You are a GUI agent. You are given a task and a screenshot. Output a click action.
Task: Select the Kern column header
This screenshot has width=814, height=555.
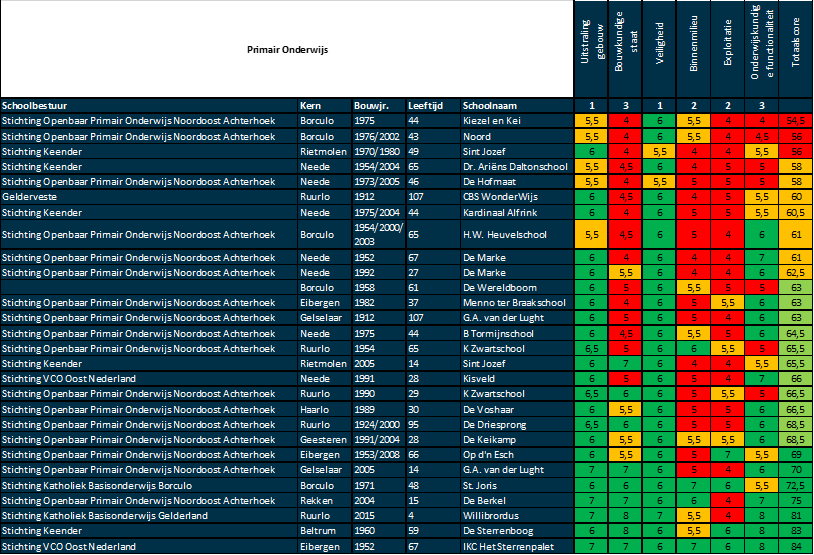310,105
